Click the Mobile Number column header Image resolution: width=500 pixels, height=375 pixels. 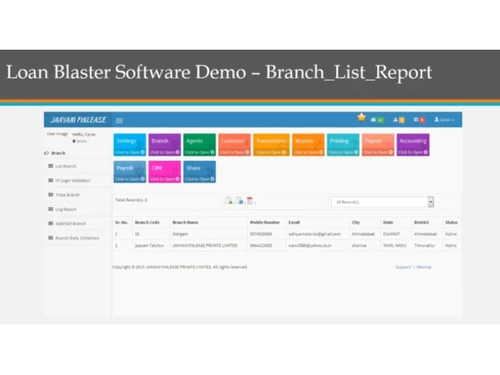click(x=265, y=222)
